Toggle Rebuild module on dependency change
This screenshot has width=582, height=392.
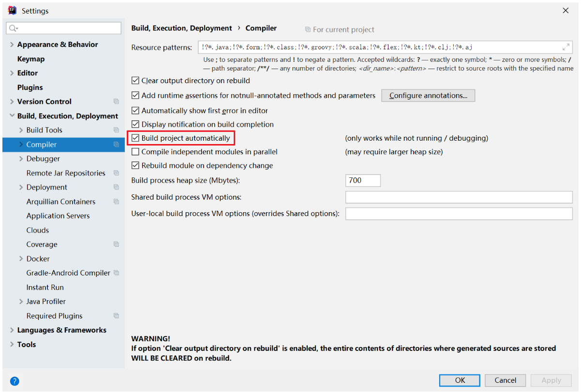point(135,165)
